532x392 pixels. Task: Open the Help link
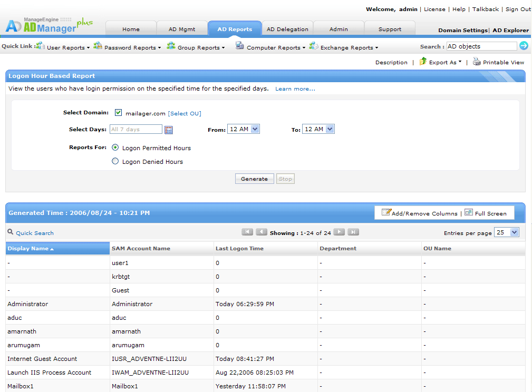(x=459, y=9)
